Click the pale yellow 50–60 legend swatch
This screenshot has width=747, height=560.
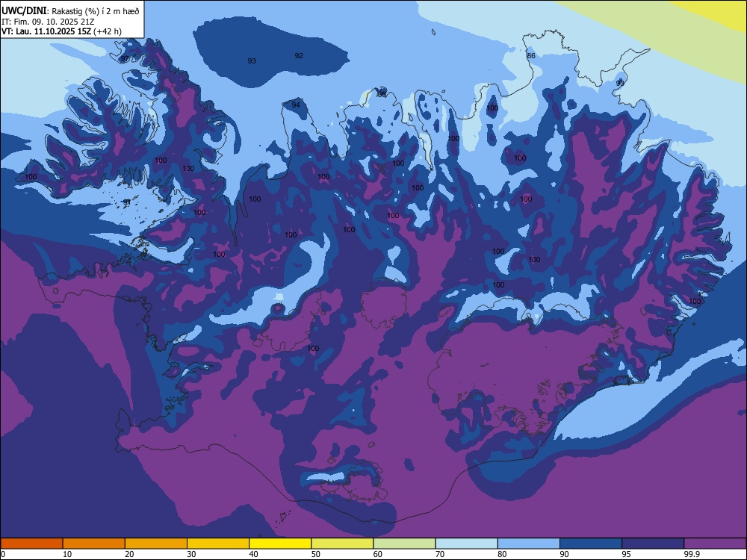pyautogui.click(x=342, y=544)
